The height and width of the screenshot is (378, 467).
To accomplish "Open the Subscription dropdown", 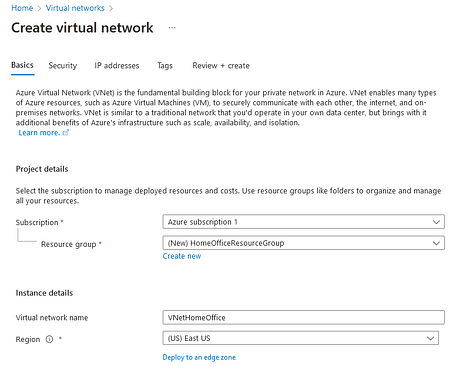I will (303, 222).
